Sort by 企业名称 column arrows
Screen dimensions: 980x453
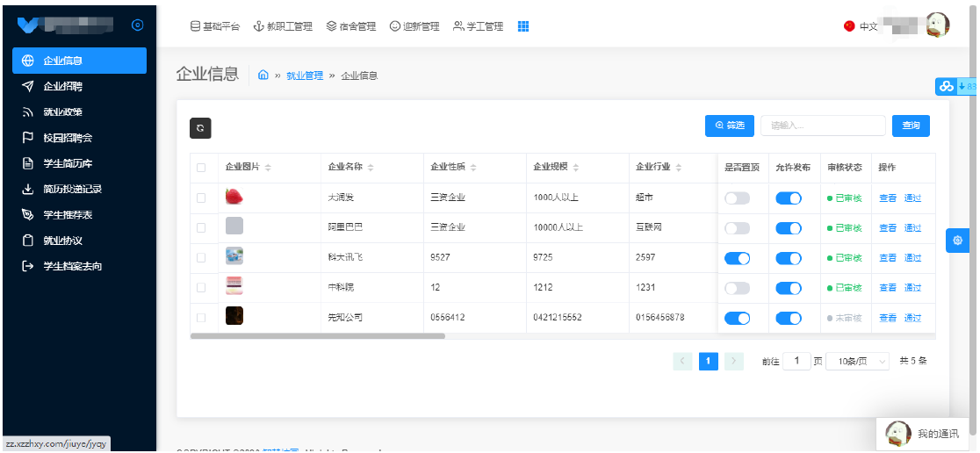click(371, 168)
